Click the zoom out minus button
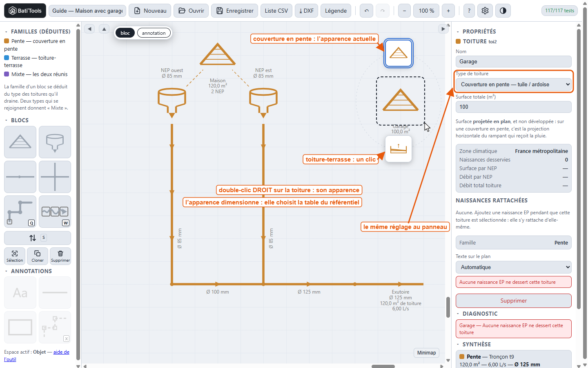The image size is (588, 368). (404, 11)
